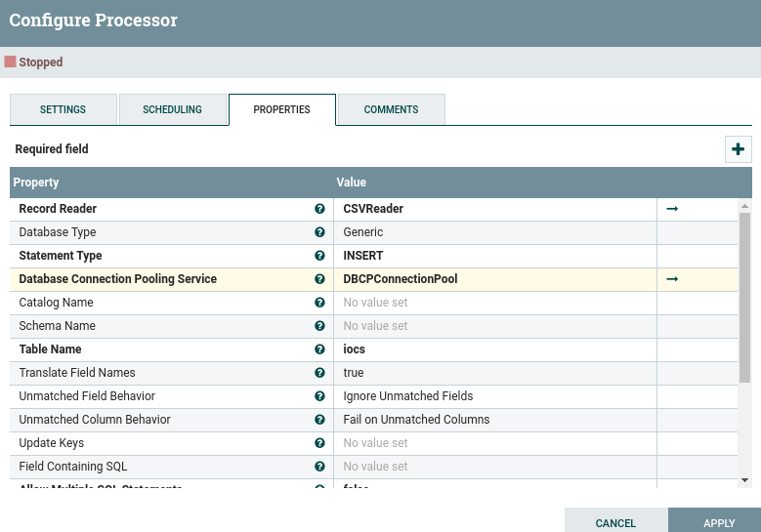
Task: Click help icon for Translate Field Names
Action: (319, 373)
